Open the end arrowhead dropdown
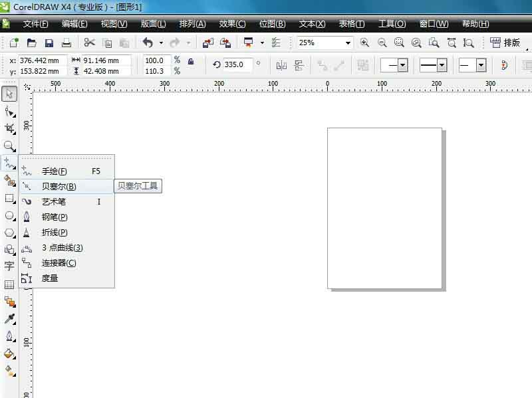Image resolution: width=532 pixels, height=398 pixels. (481, 65)
